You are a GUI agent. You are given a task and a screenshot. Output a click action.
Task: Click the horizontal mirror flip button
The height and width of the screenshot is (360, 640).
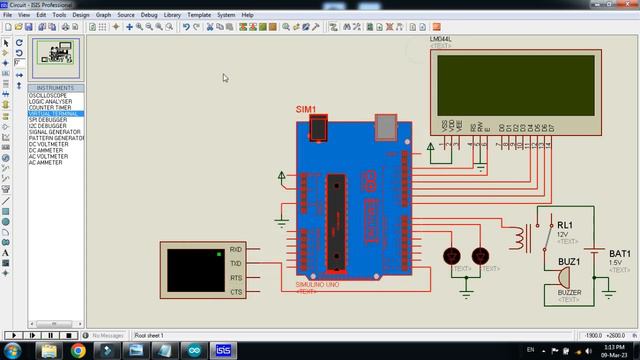click(x=19, y=75)
